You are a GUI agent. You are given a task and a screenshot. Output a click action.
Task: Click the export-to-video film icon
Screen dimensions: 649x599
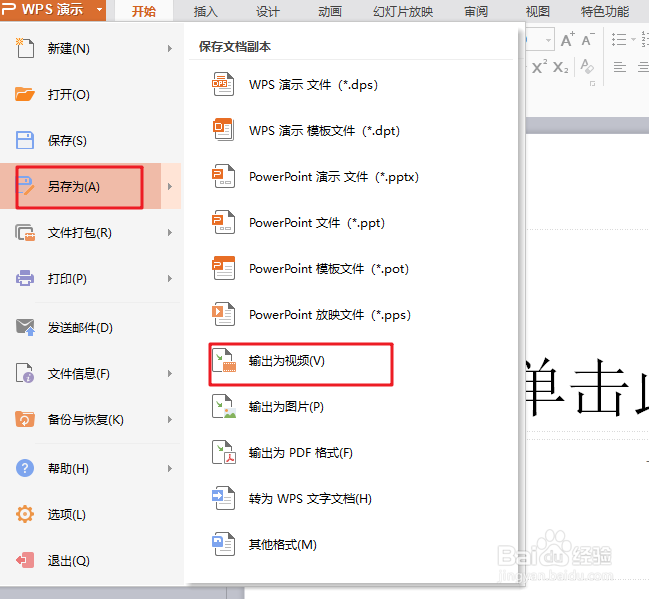point(224,360)
